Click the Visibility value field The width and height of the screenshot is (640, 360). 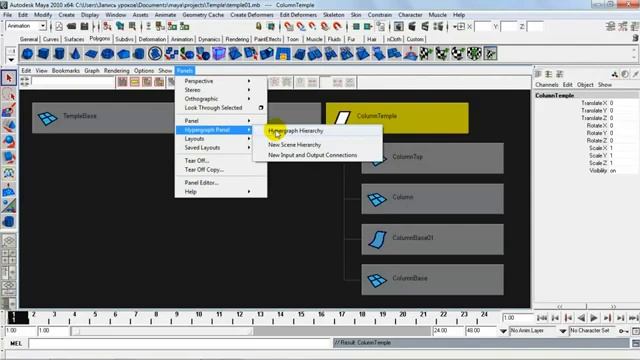click(x=623, y=171)
